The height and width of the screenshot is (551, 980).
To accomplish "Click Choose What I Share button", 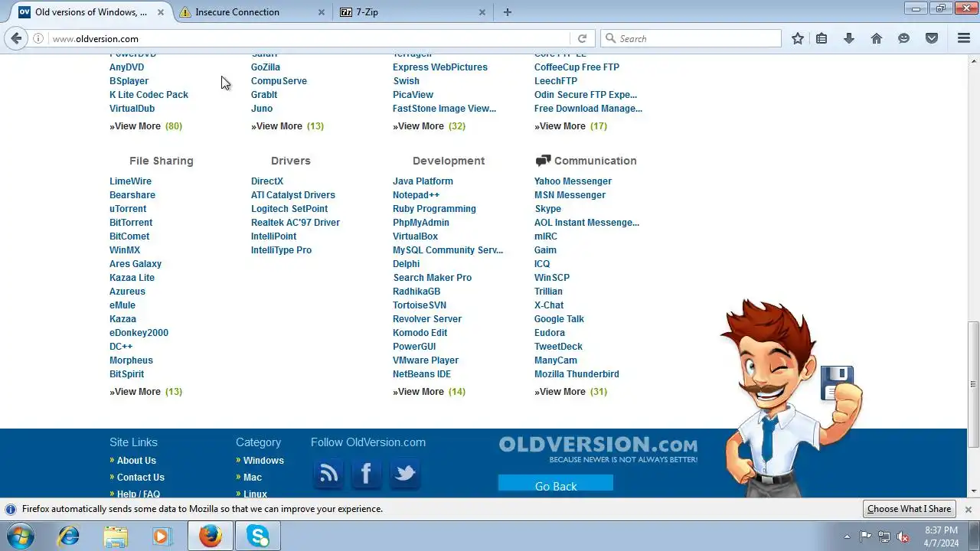I will pyautogui.click(x=909, y=509).
